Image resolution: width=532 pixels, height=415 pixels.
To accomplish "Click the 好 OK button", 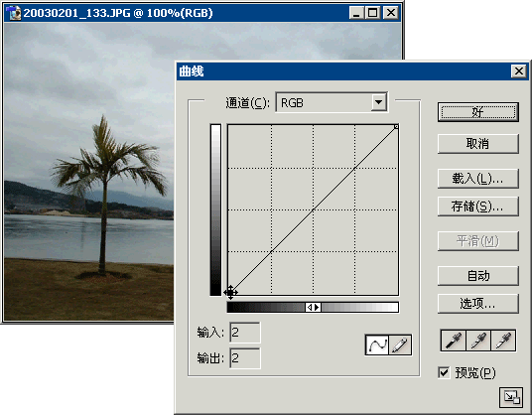I will pos(477,112).
